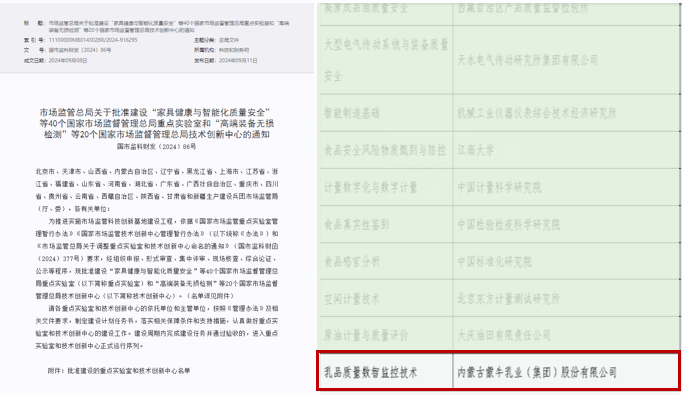682x395 pixels.
Task: Click table cell 食品真实性鉴别
Action: click(386, 224)
